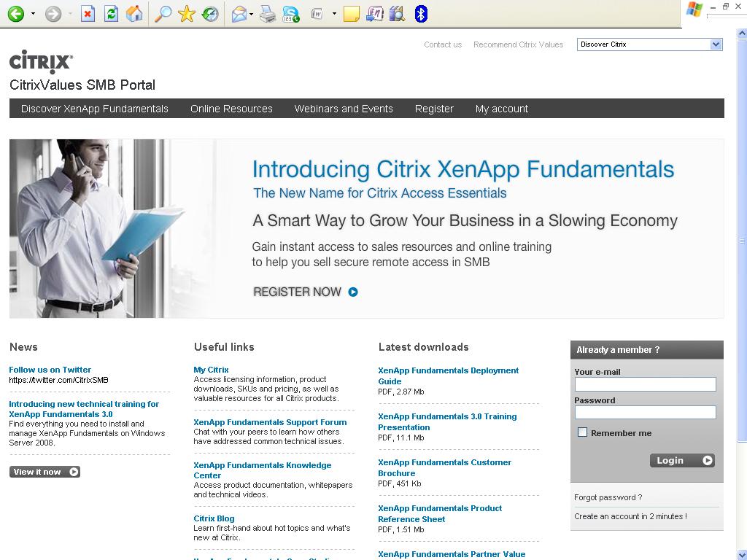
Task: Toggle the Remember me checkbox
Action: [x=582, y=432]
